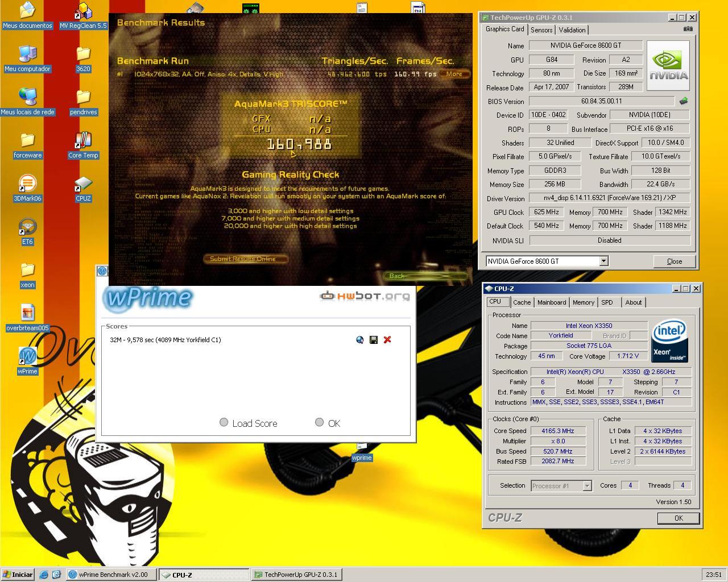The height and width of the screenshot is (582, 728).
Task: Open the 3620 folder icon
Action: [x=83, y=59]
